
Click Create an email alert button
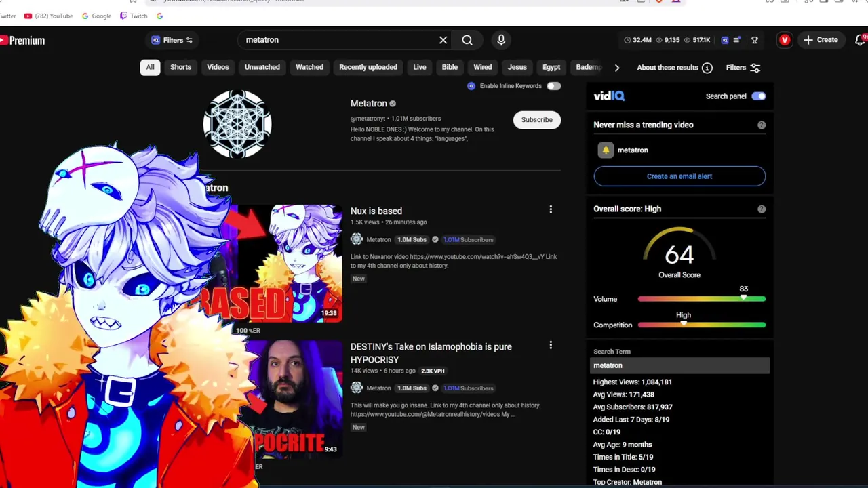[x=679, y=176]
